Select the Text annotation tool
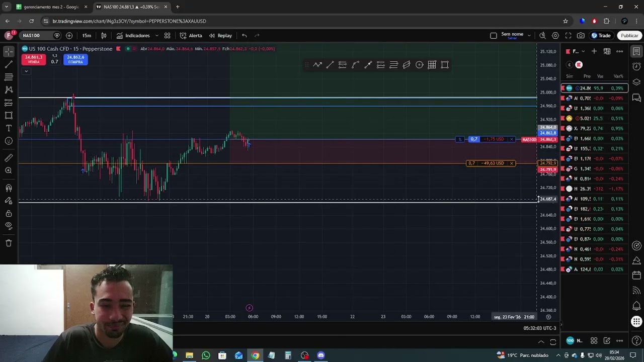The image size is (644, 362). point(9,128)
